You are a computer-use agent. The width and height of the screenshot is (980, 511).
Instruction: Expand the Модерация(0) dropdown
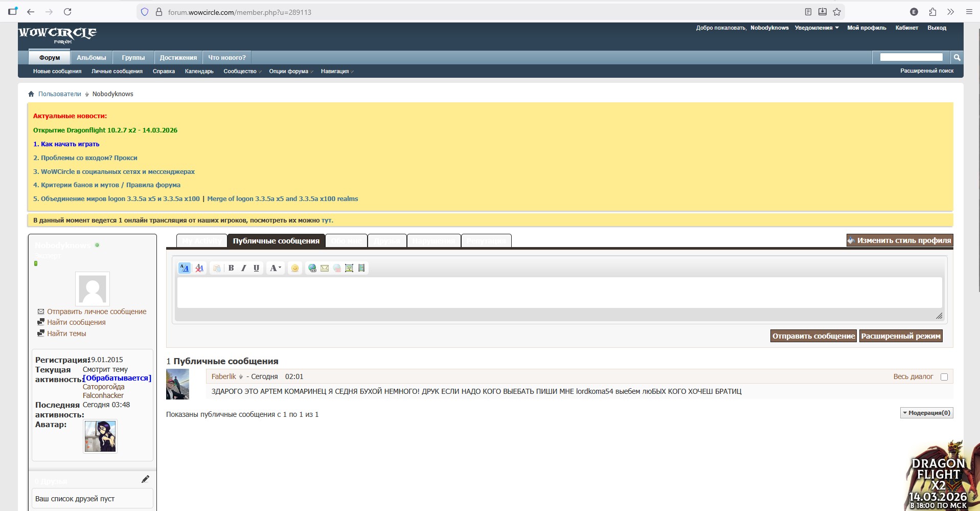[x=926, y=413]
